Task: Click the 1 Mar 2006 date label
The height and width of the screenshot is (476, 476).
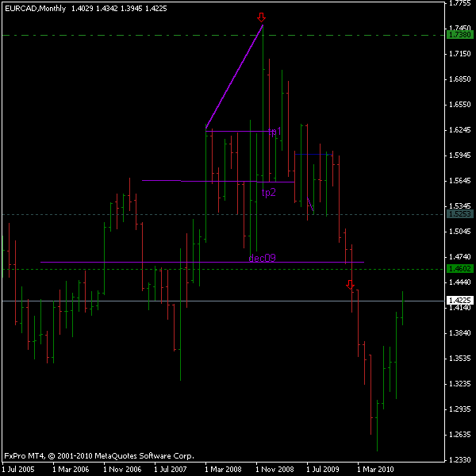Action: 71,469
